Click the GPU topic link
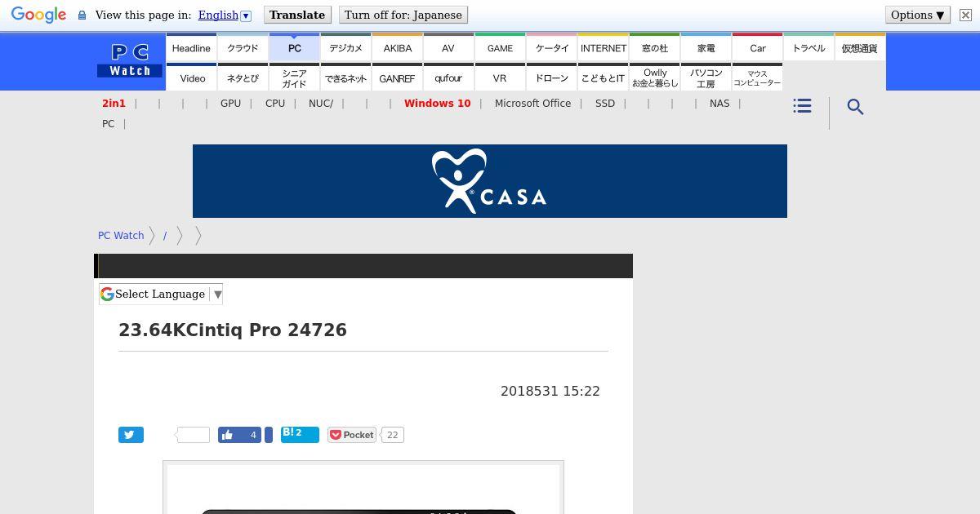 tap(230, 104)
